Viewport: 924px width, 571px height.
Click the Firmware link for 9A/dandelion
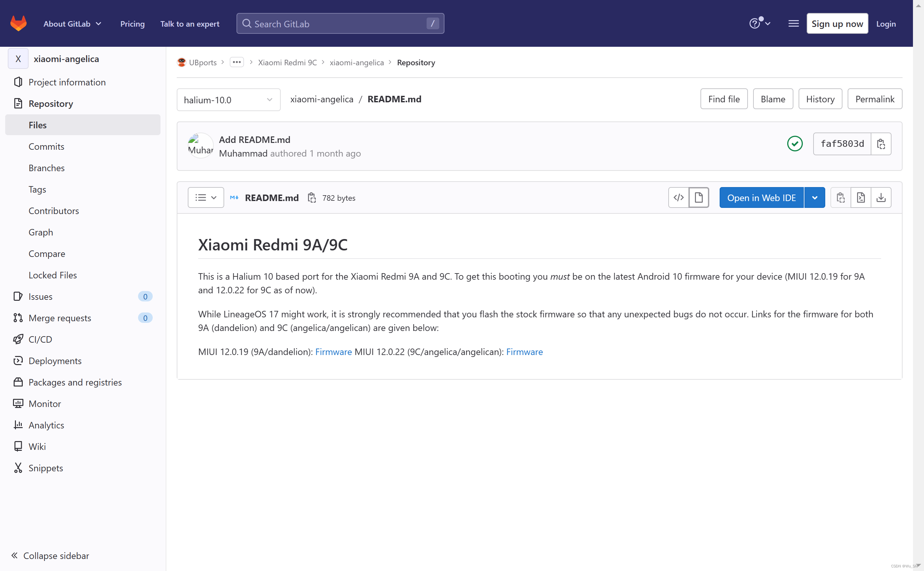[x=333, y=351]
